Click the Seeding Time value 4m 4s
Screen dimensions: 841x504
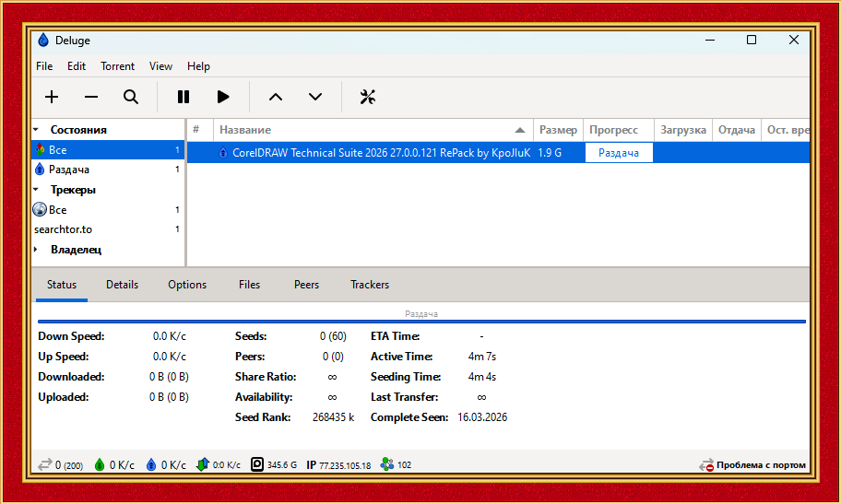[x=481, y=377]
